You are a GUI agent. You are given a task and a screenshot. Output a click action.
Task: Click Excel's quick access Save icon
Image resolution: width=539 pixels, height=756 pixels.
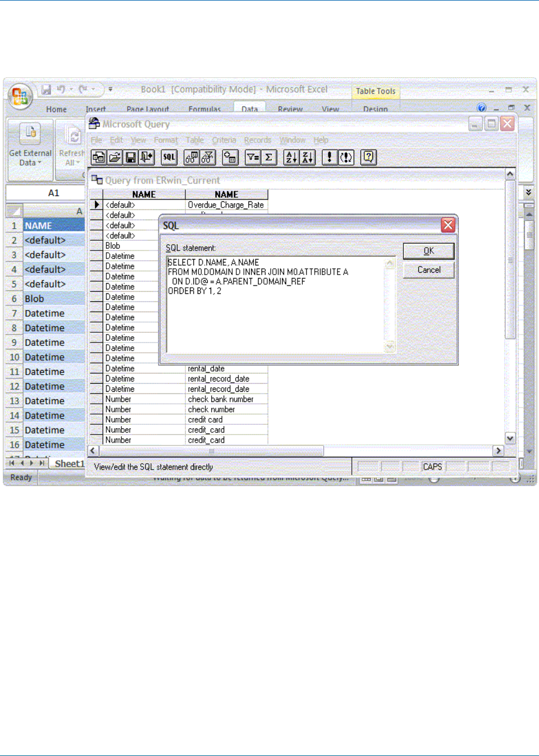(x=46, y=89)
